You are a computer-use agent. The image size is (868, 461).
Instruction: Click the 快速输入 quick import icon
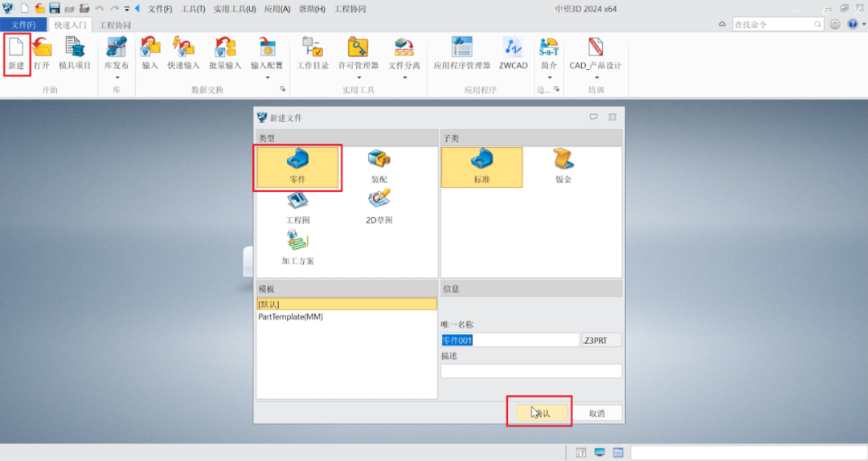[x=183, y=53]
